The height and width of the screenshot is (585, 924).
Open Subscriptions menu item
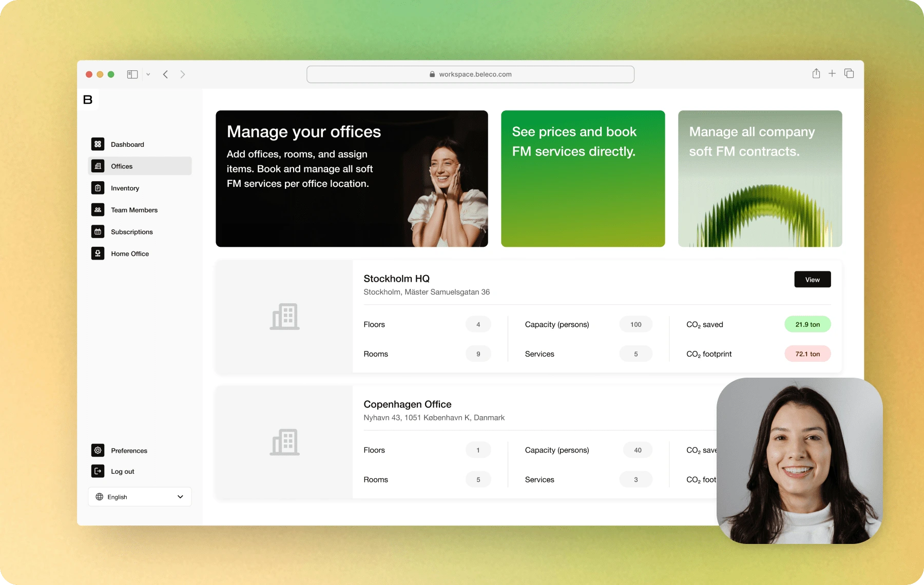coord(140,231)
